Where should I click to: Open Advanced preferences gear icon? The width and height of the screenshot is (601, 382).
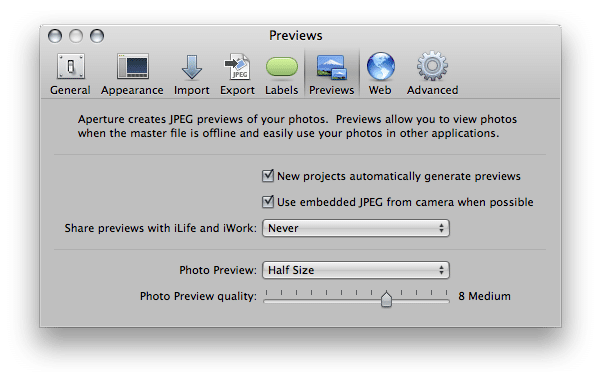coord(432,66)
